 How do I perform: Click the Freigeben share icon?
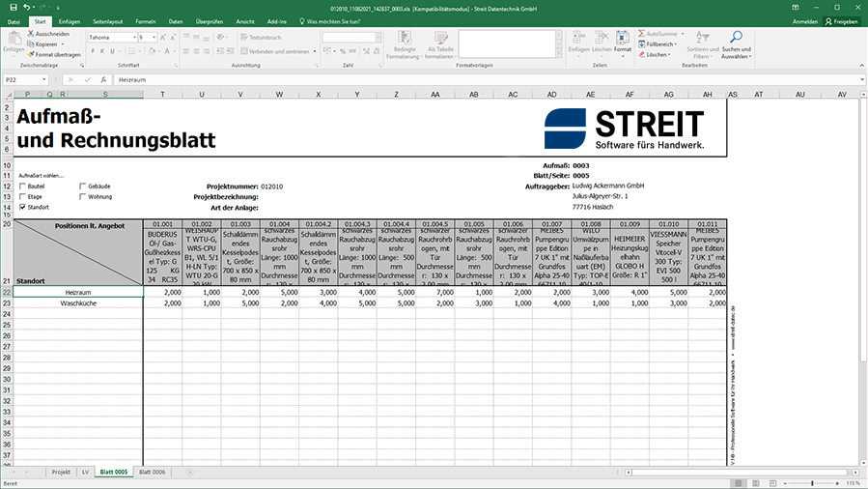point(827,20)
